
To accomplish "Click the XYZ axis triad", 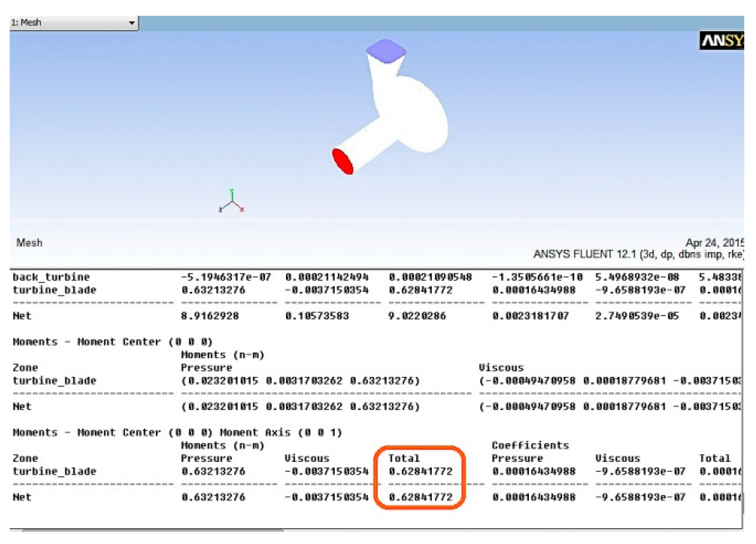I will [231, 202].
